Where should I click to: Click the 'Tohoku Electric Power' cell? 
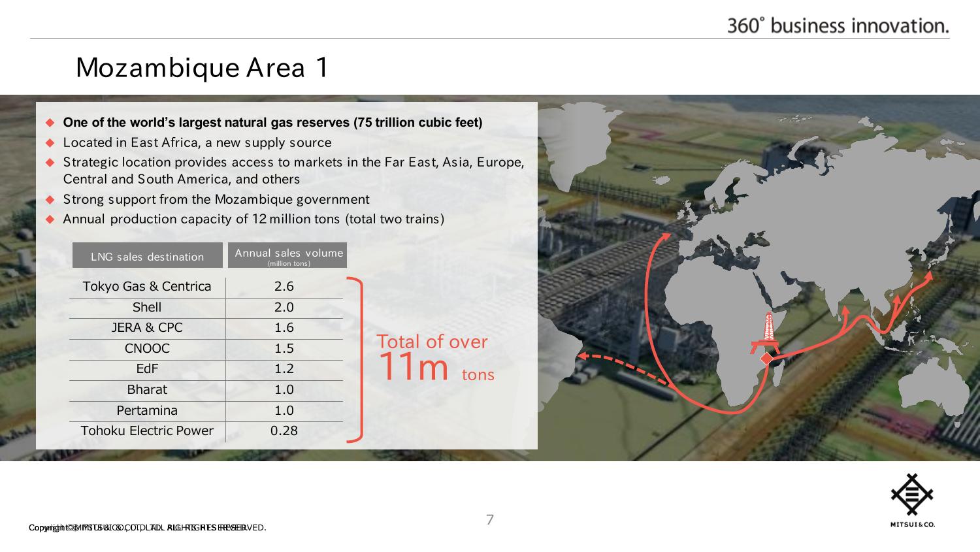click(147, 430)
